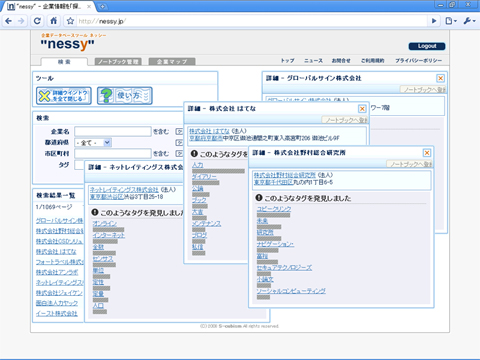480x360 pixels.
Task: Open イースト株式会社 search result
Action: coord(56,313)
